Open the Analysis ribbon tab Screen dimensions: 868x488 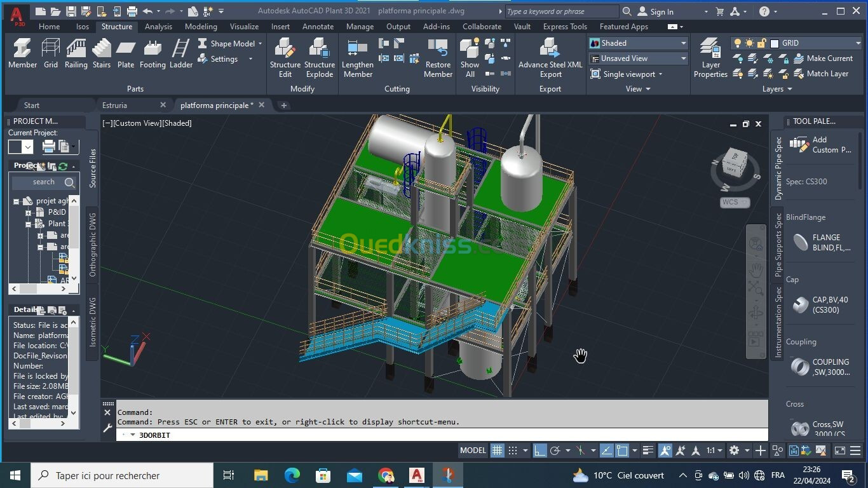[x=158, y=27]
